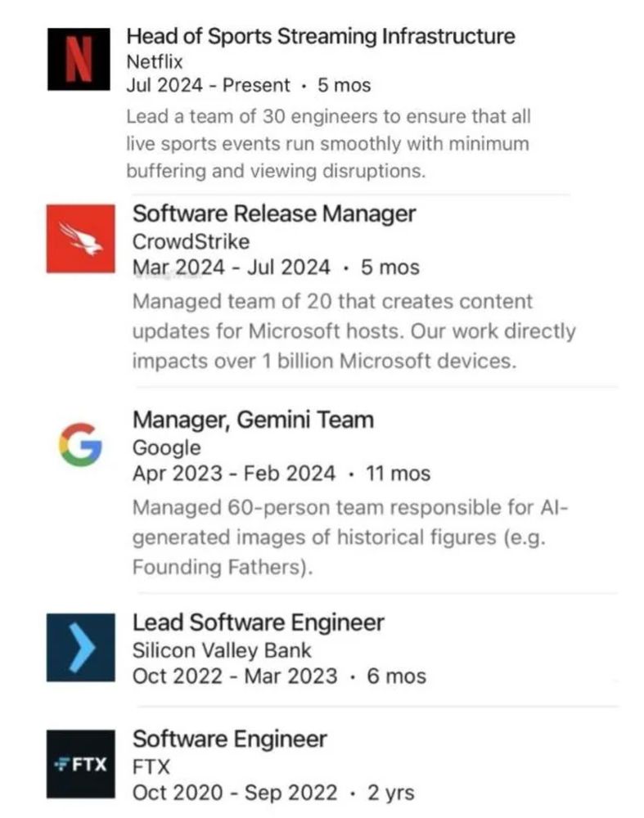Open Software Release Manager position
Screen dimensions: 644x818
[x=274, y=213]
